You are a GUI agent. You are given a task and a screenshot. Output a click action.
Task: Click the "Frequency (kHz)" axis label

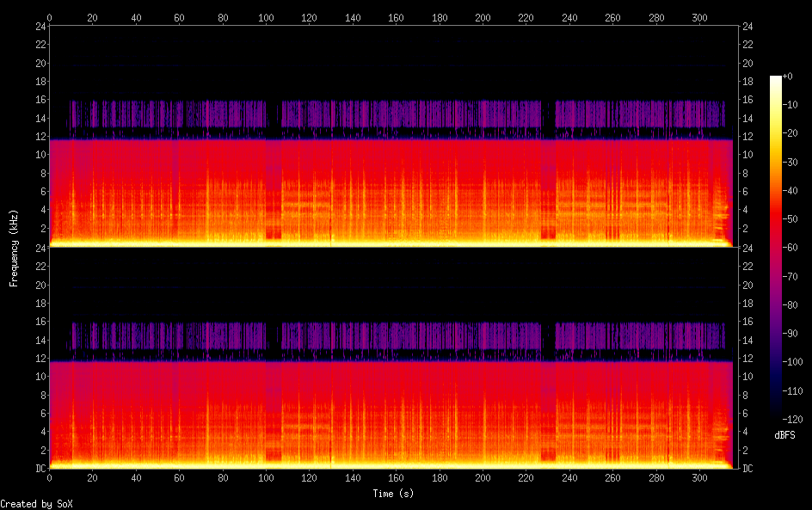14,247
